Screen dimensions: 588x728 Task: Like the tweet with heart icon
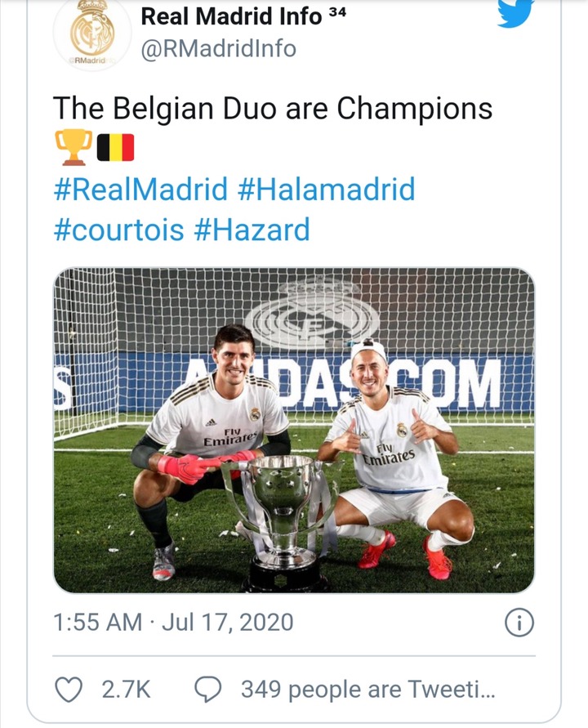[x=69, y=689]
